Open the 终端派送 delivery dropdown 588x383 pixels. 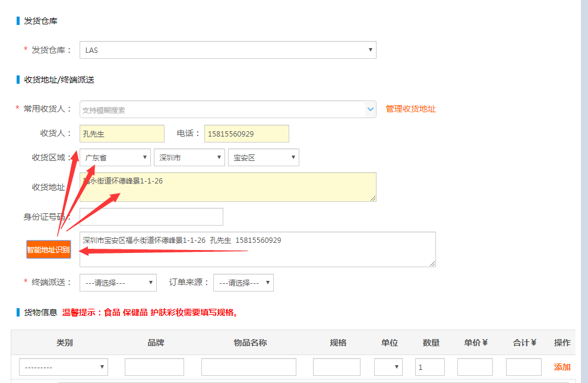(x=118, y=283)
